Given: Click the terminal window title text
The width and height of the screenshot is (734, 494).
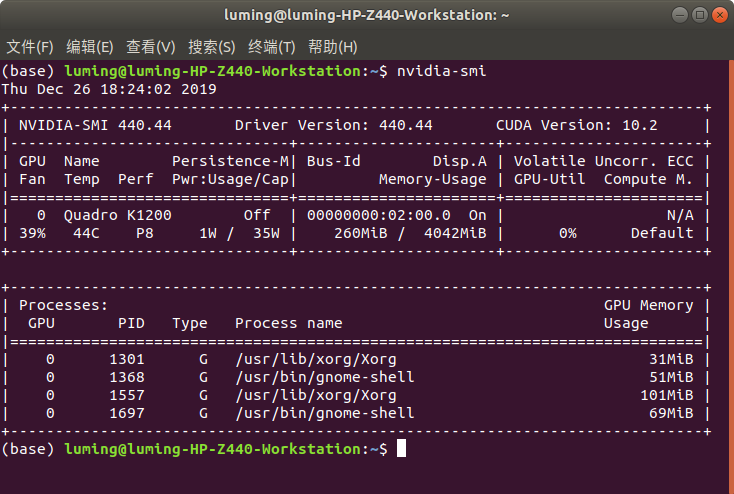Looking at the screenshot, I should click(367, 15).
